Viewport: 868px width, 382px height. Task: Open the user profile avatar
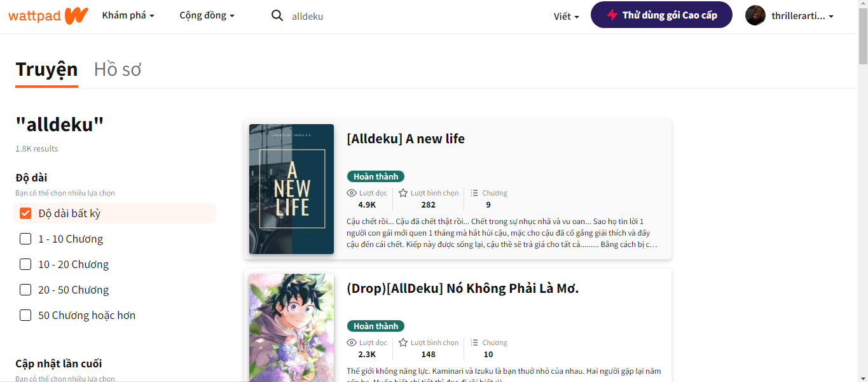[755, 15]
